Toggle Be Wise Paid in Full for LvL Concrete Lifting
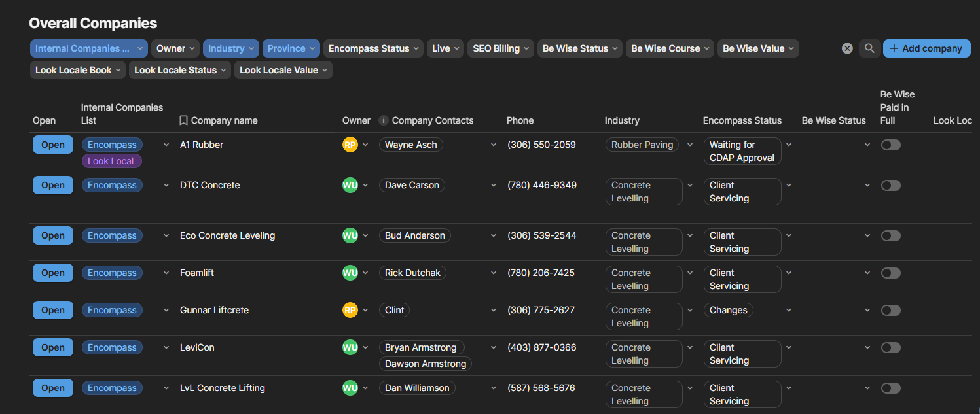The height and width of the screenshot is (414, 980). point(890,388)
